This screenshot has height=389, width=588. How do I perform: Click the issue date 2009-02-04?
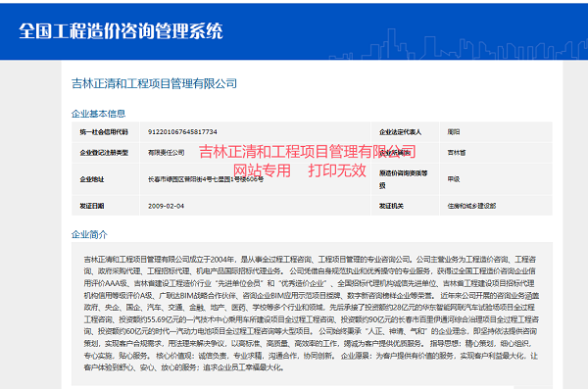point(166,206)
